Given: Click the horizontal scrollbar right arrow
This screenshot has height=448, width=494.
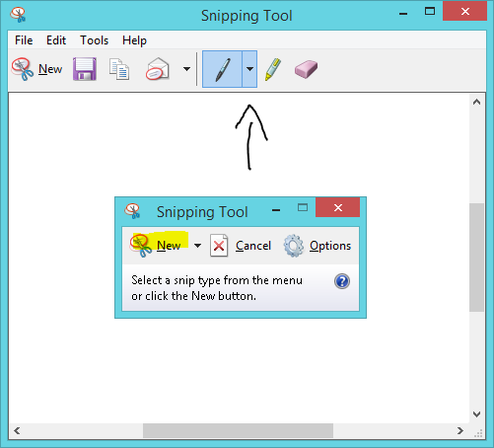Looking at the screenshot, I should click(460, 430).
